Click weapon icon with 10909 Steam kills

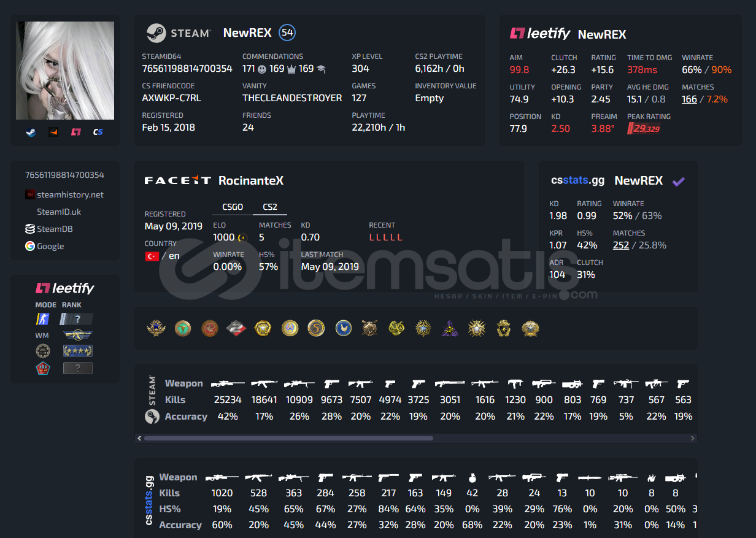point(299,383)
